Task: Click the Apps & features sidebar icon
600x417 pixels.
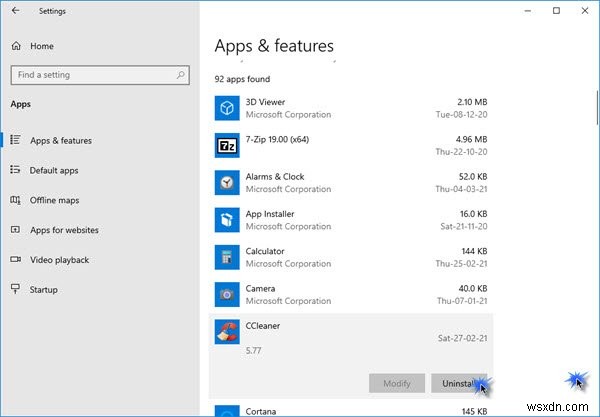Action: tap(15, 140)
